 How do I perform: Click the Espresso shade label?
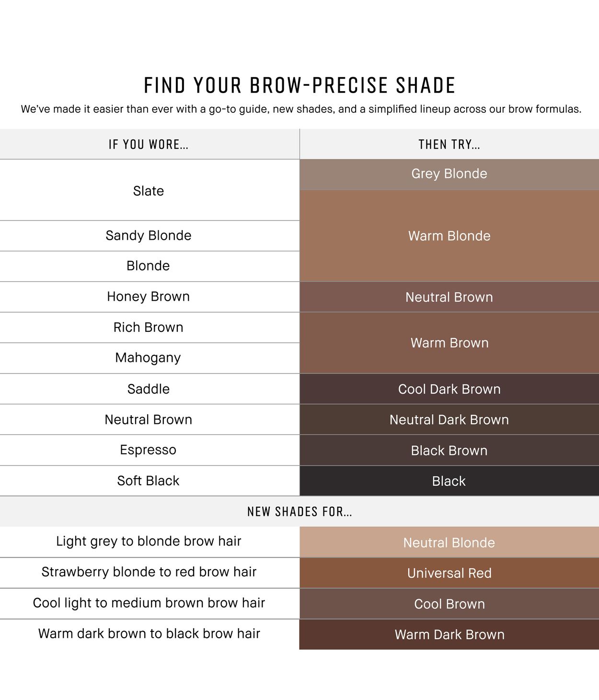tap(149, 450)
